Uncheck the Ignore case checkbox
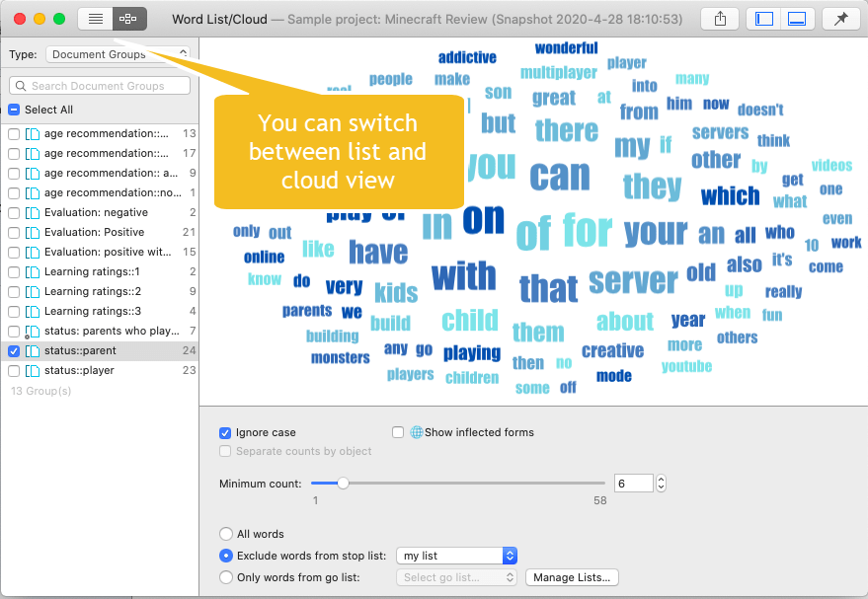This screenshot has height=599, width=868. tap(225, 432)
